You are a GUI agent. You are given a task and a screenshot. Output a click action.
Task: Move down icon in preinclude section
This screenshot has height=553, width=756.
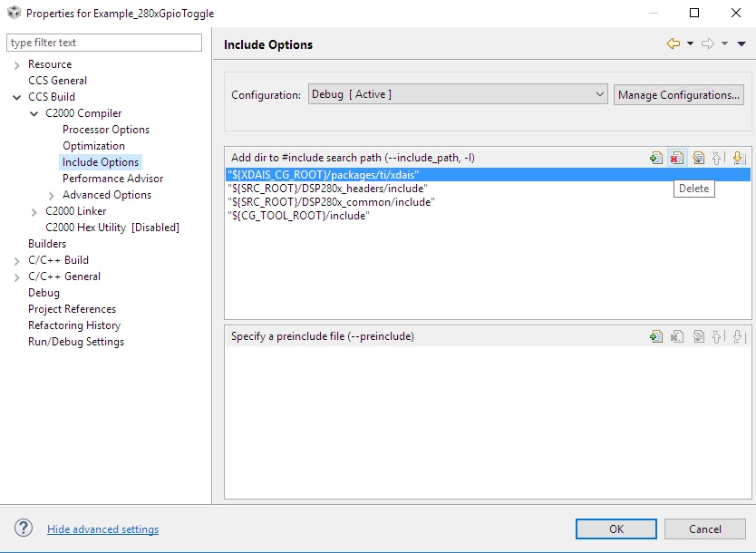(x=739, y=336)
